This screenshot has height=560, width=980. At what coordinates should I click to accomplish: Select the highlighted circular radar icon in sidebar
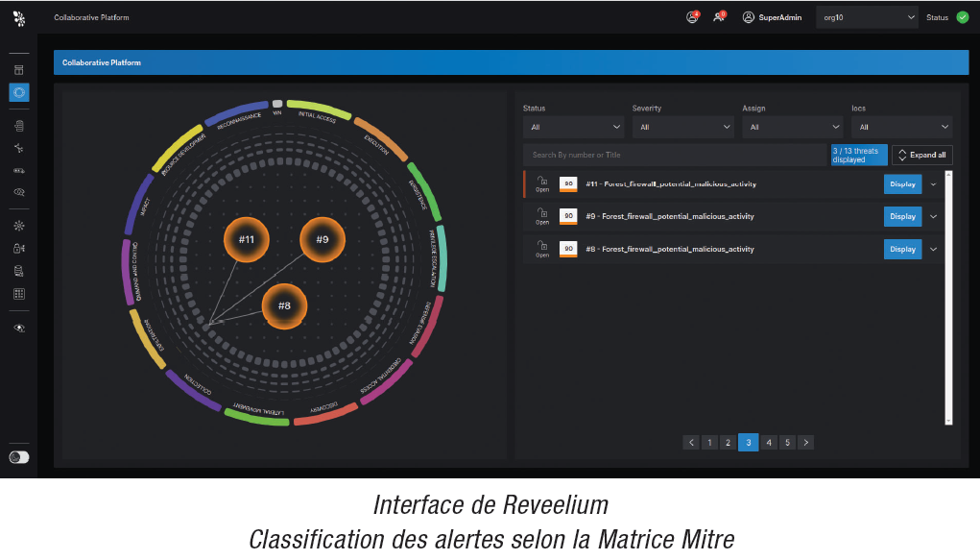19,92
